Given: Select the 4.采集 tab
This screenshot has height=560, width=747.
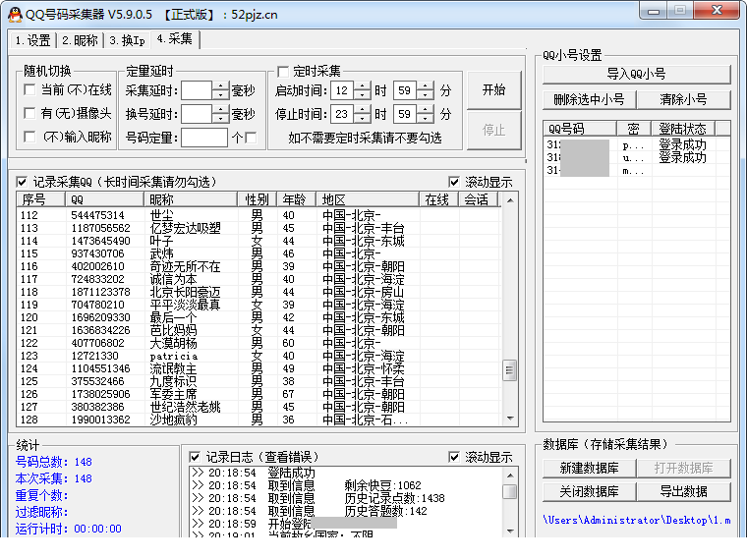Looking at the screenshot, I should pos(174,39).
